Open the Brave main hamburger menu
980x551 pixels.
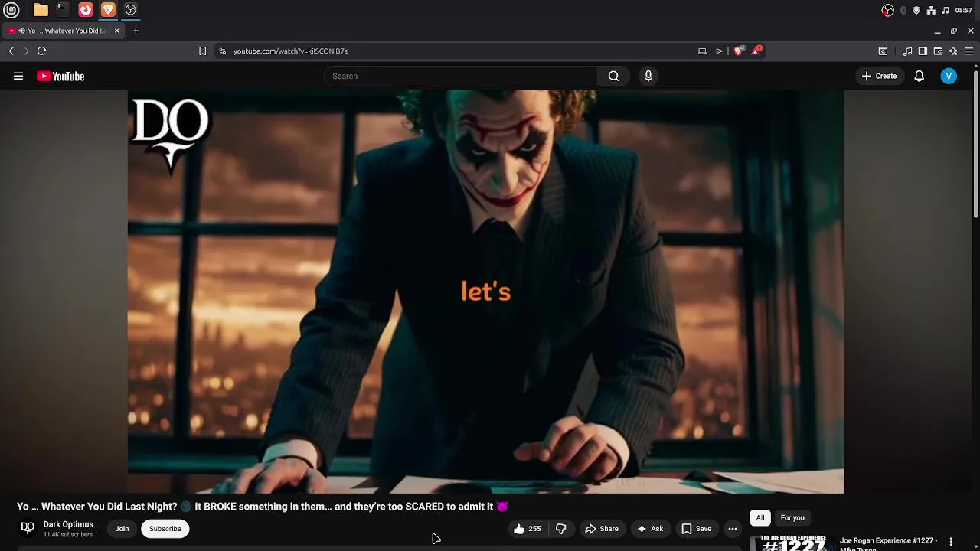coord(969,51)
